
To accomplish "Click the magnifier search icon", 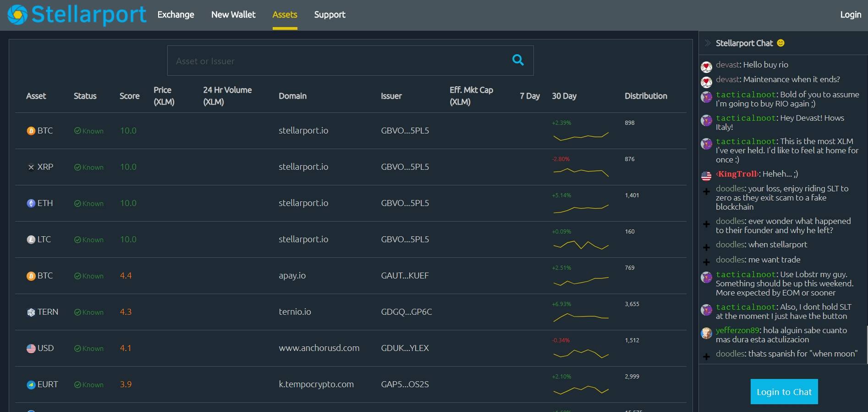I will (518, 60).
